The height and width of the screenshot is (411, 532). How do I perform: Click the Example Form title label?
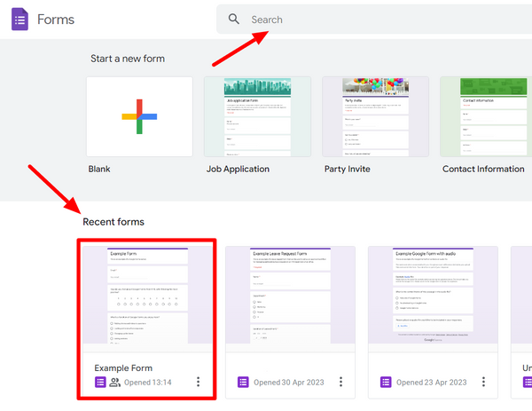(123, 368)
